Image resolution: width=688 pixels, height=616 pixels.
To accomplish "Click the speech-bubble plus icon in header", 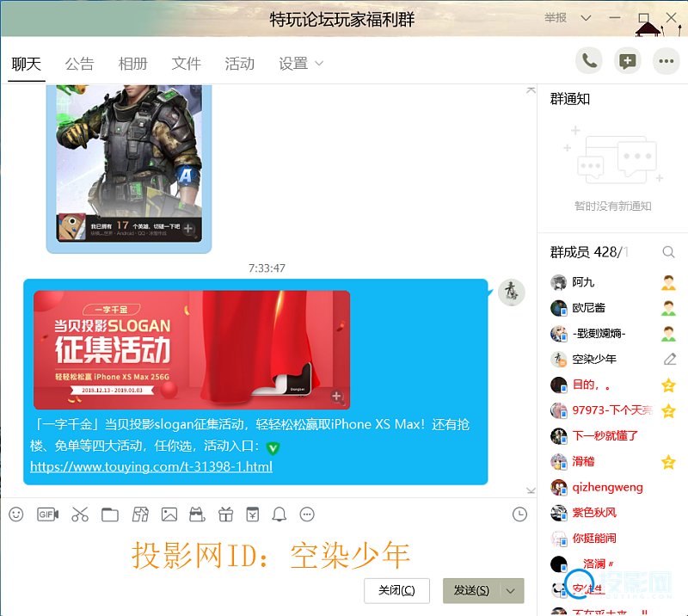I will [x=628, y=61].
